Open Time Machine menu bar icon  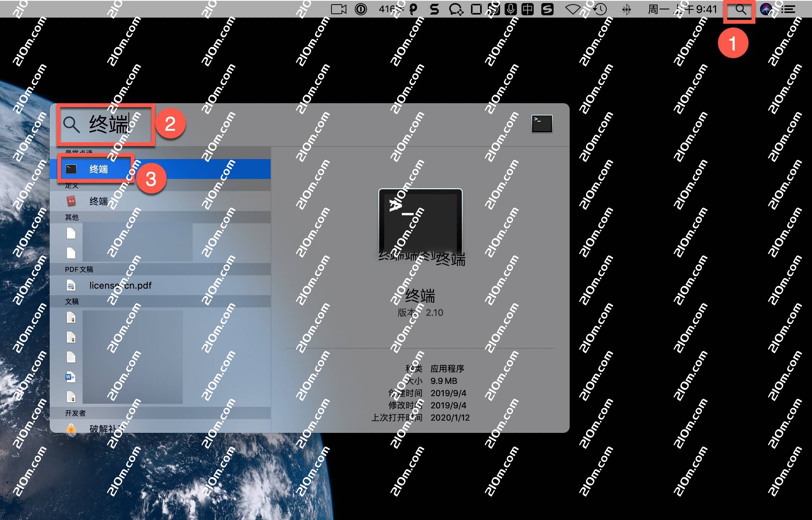tap(600, 10)
